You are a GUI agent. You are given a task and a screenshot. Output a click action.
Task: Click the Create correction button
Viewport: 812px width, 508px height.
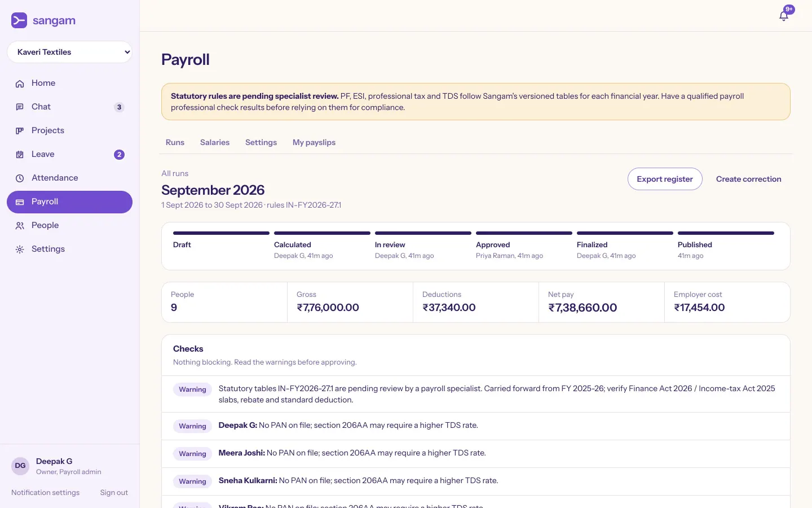(x=749, y=179)
